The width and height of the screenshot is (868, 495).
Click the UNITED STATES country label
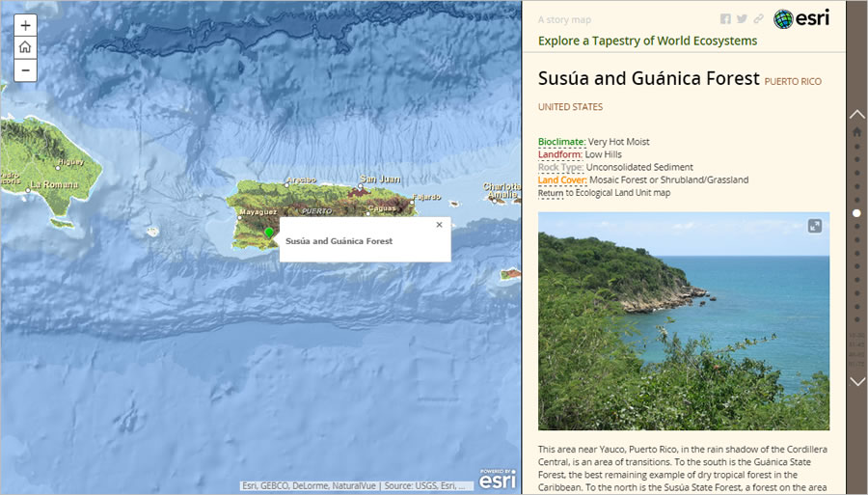pos(570,107)
